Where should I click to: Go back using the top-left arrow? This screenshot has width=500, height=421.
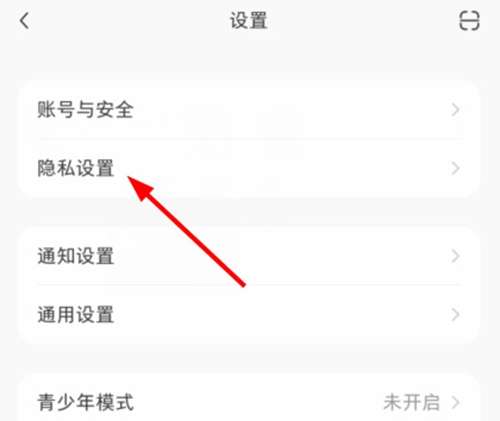24,21
